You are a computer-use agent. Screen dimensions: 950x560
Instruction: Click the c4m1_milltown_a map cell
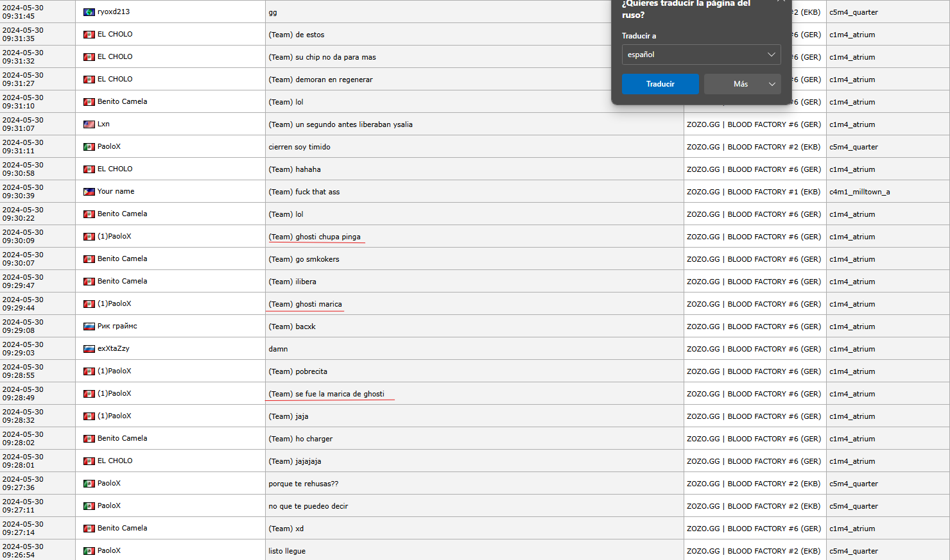(x=859, y=192)
